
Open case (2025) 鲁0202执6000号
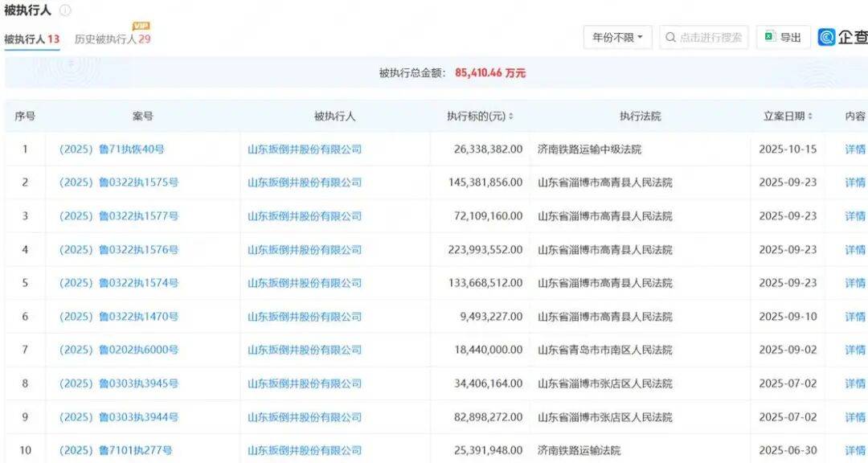point(119,350)
